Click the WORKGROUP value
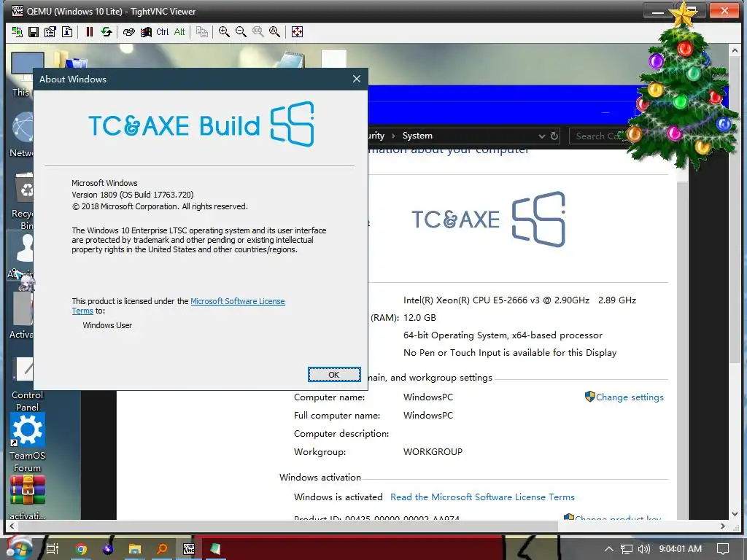 tap(433, 452)
